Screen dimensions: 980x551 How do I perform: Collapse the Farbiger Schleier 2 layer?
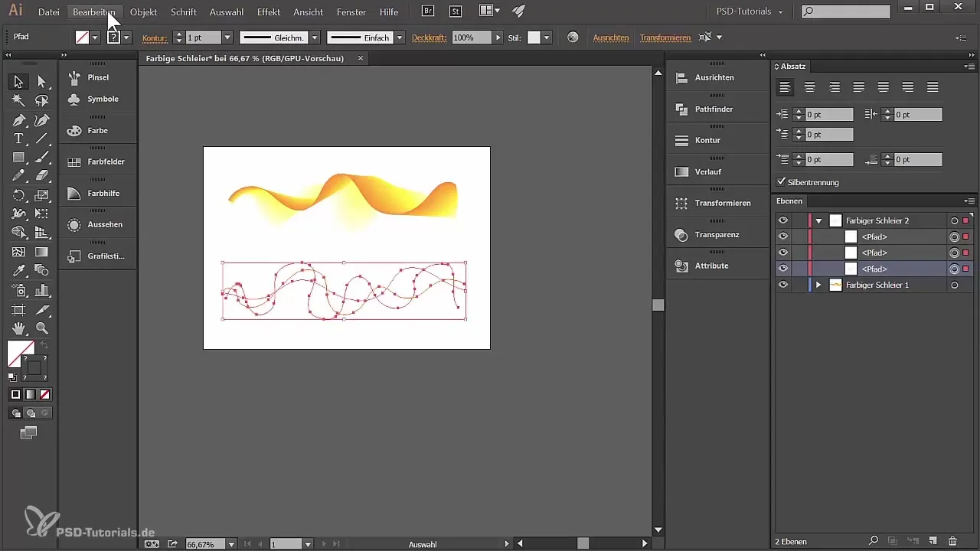coord(818,220)
